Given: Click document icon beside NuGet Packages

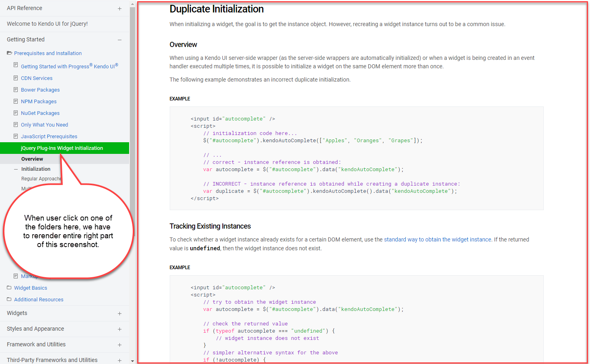Looking at the screenshot, I should tap(16, 112).
